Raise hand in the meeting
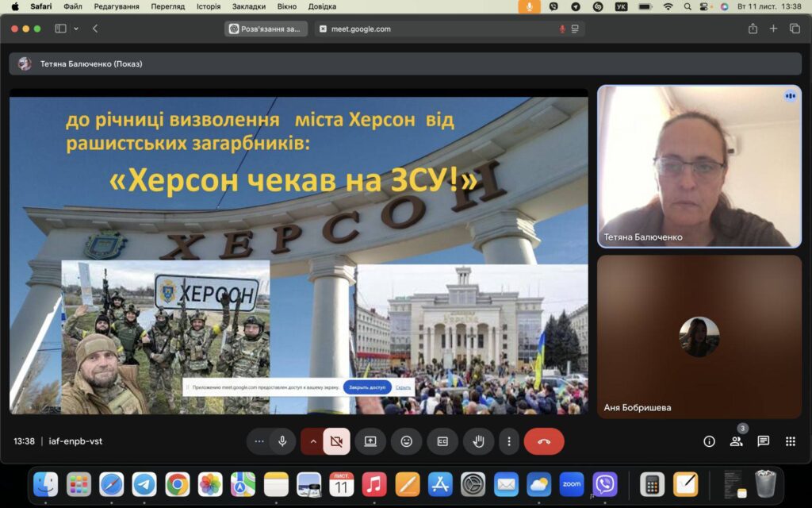The height and width of the screenshot is (508, 812). point(478,441)
